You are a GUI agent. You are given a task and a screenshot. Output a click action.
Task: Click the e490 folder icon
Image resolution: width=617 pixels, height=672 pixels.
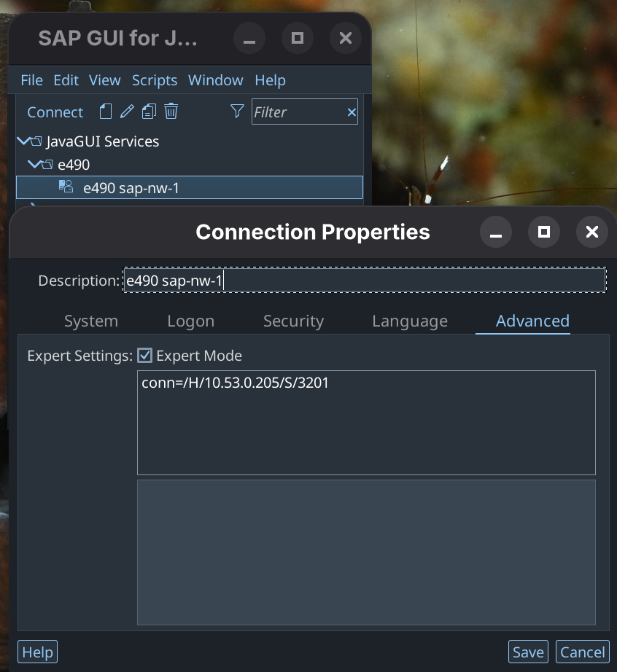[x=47, y=164]
